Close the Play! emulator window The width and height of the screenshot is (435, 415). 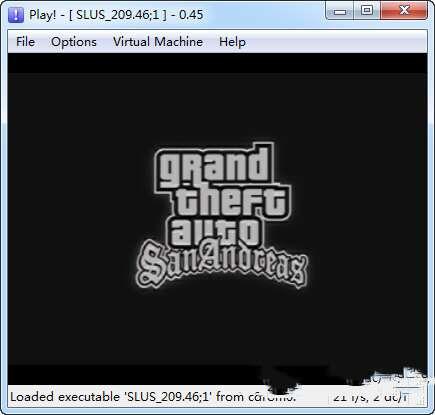(403, 11)
